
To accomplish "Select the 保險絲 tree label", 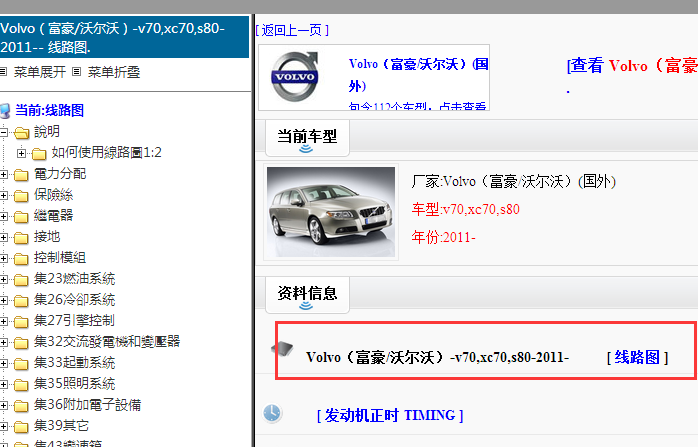I will click(53, 194).
